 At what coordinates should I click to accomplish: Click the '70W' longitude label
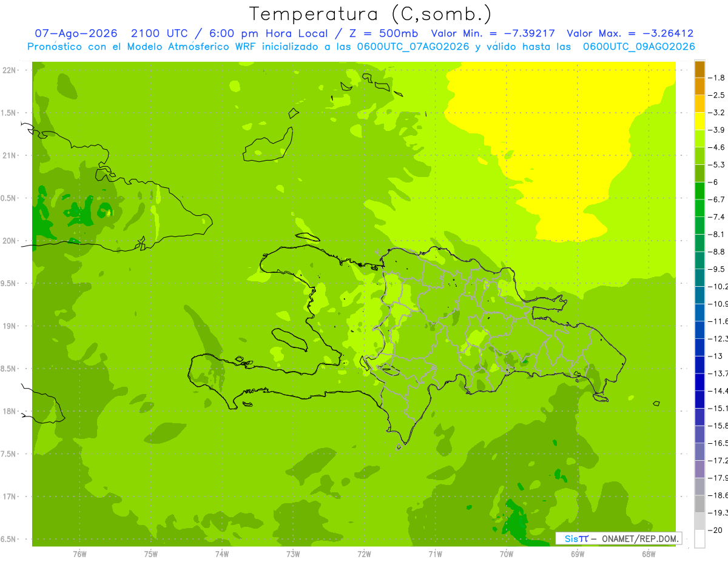tap(507, 554)
